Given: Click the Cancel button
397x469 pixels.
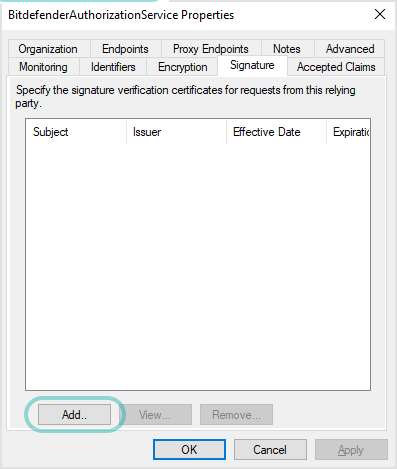Looking at the screenshot, I should pos(270,450).
